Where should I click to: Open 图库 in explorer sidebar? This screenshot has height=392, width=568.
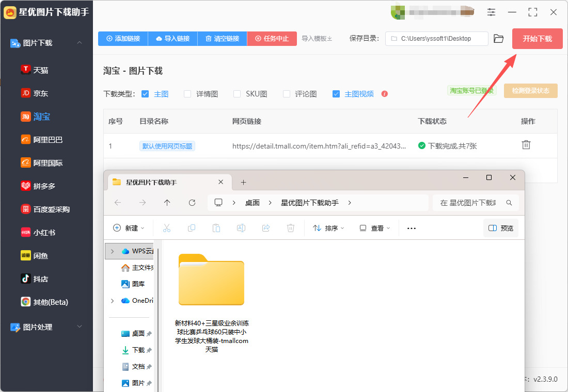[133, 284]
